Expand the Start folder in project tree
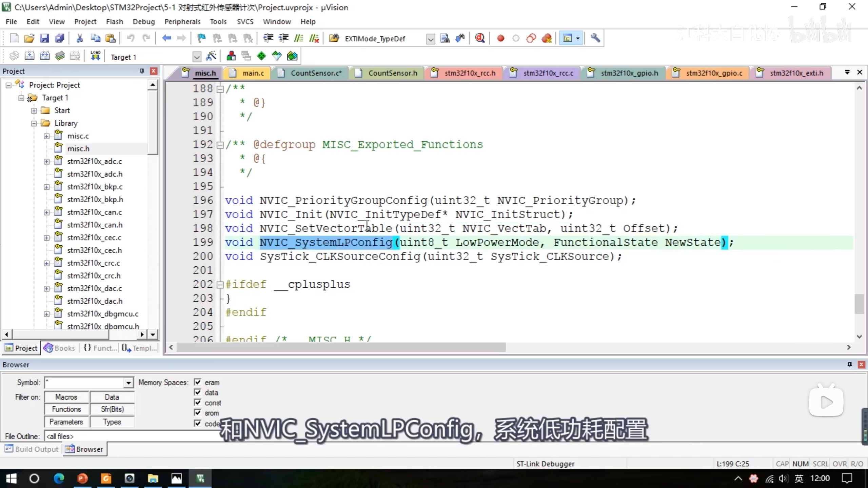Viewport: 868px width, 488px height. (x=34, y=110)
